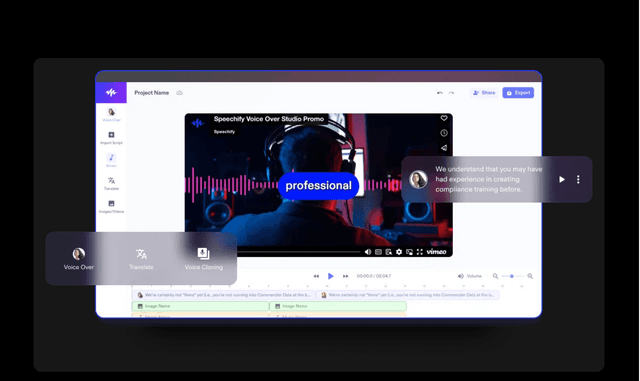Select Translate in the floating feature panel
The height and width of the screenshot is (381, 640).
[x=141, y=258]
